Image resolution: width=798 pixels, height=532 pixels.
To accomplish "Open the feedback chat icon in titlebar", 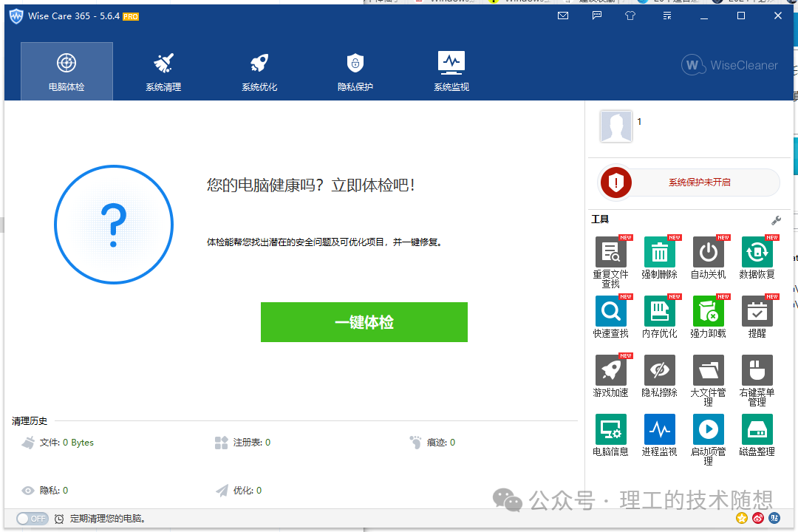I will pyautogui.click(x=596, y=15).
